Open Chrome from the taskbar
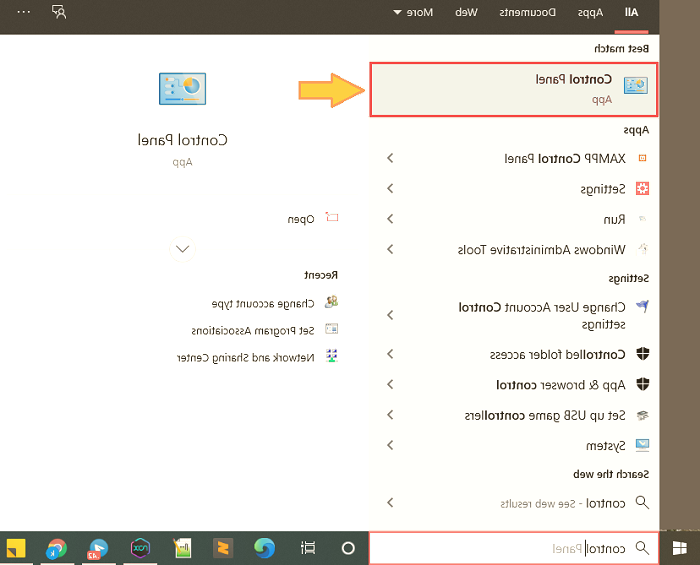This screenshot has width=700, height=565. pyautogui.click(x=57, y=548)
